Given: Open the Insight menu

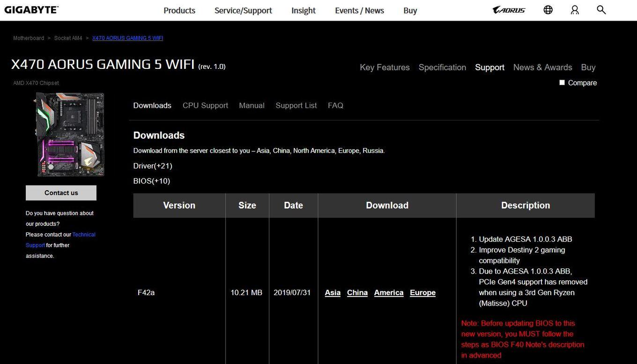Looking at the screenshot, I should pyautogui.click(x=304, y=10).
